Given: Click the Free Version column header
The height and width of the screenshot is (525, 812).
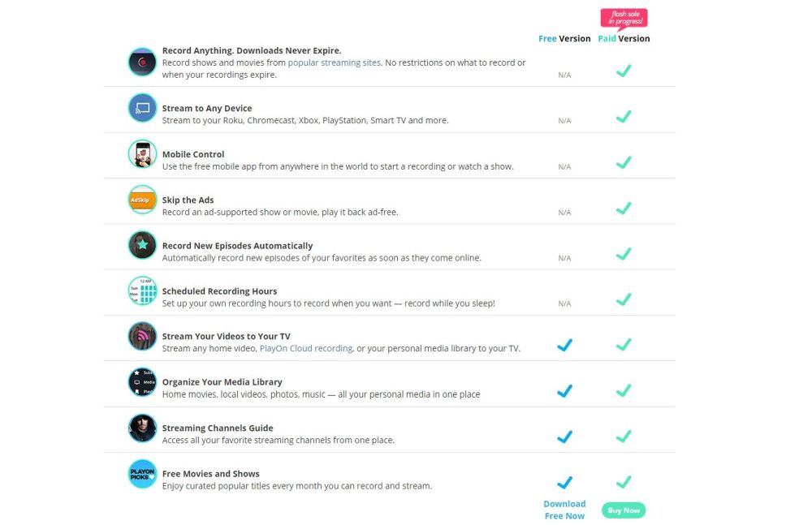Looking at the screenshot, I should pyautogui.click(x=564, y=38).
